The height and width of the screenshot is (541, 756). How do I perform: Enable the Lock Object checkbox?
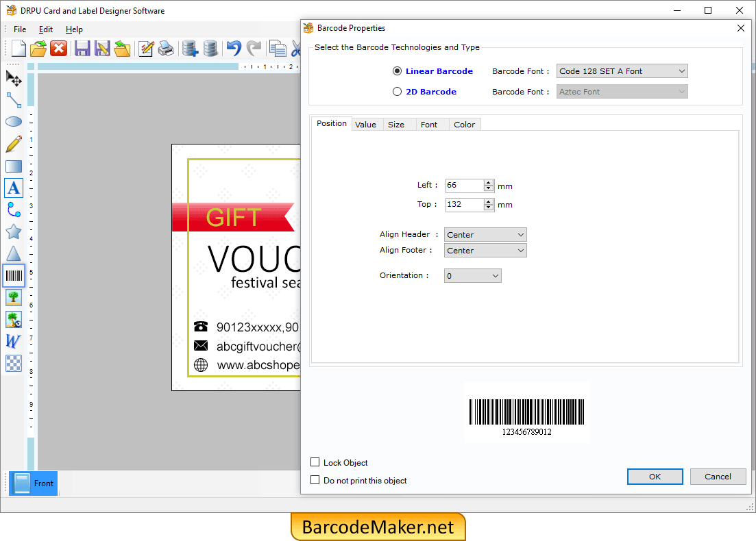(x=315, y=462)
